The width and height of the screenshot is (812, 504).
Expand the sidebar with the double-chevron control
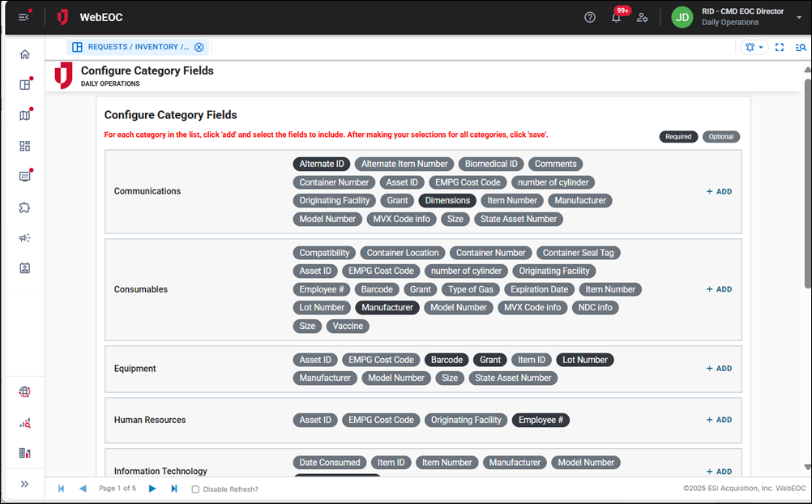tap(24, 484)
